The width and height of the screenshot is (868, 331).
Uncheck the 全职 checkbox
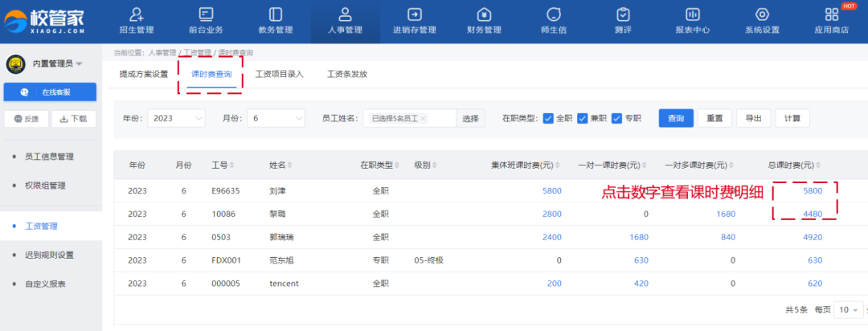coord(548,118)
